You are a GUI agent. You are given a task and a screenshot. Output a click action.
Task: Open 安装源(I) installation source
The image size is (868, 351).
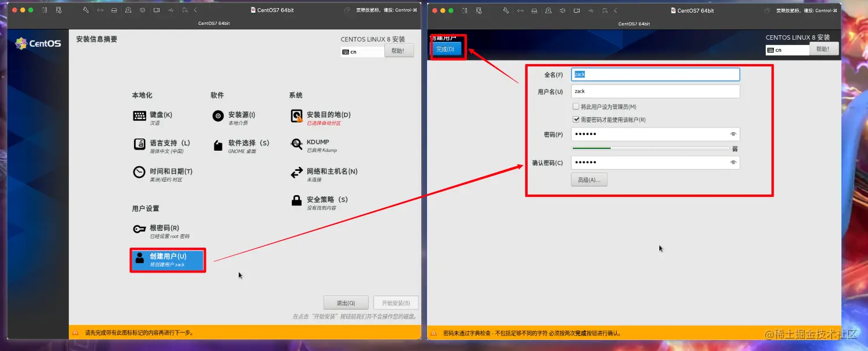click(233, 118)
